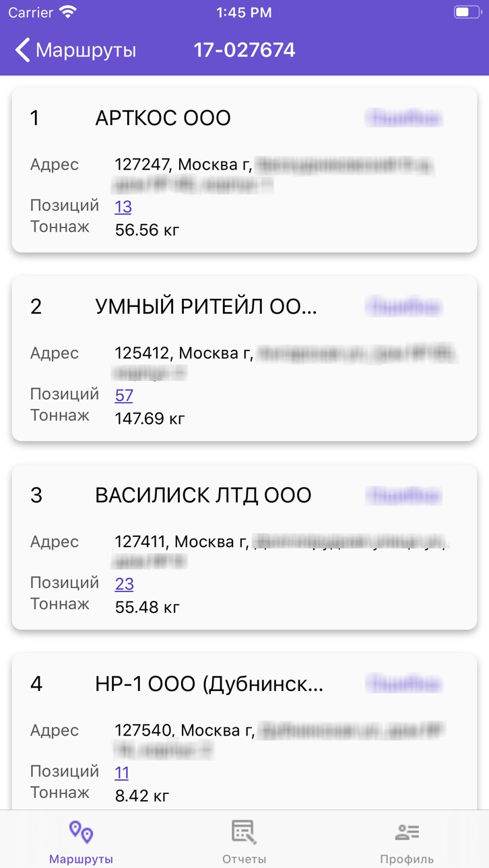The height and width of the screenshot is (868, 489).
Task: Open positions link 23 for ВАСИЛИСК ЛТД
Action: (124, 583)
